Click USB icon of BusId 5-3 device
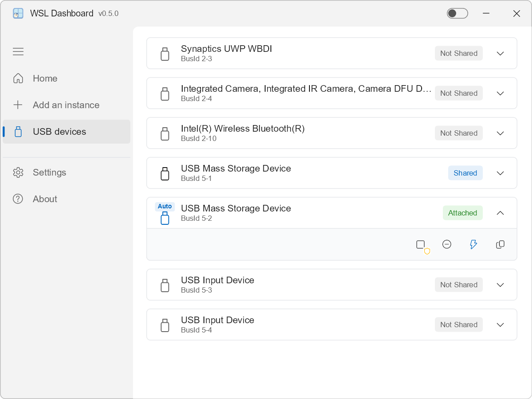The width and height of the screenshot is (532, 399). click(165, 286)
